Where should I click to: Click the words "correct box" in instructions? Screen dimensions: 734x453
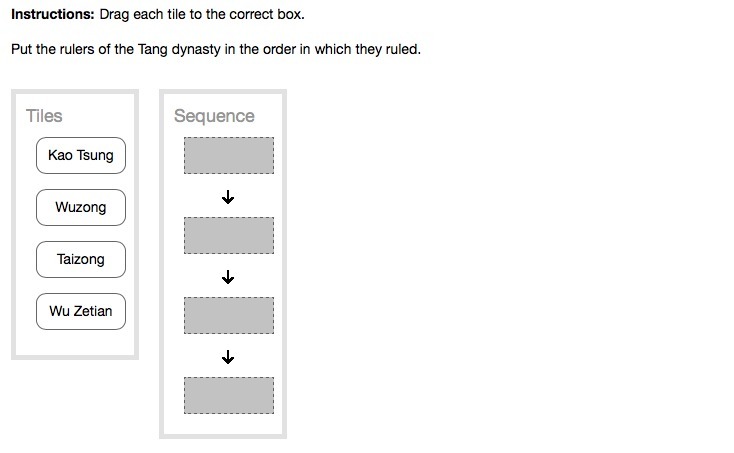click(266, 15)
